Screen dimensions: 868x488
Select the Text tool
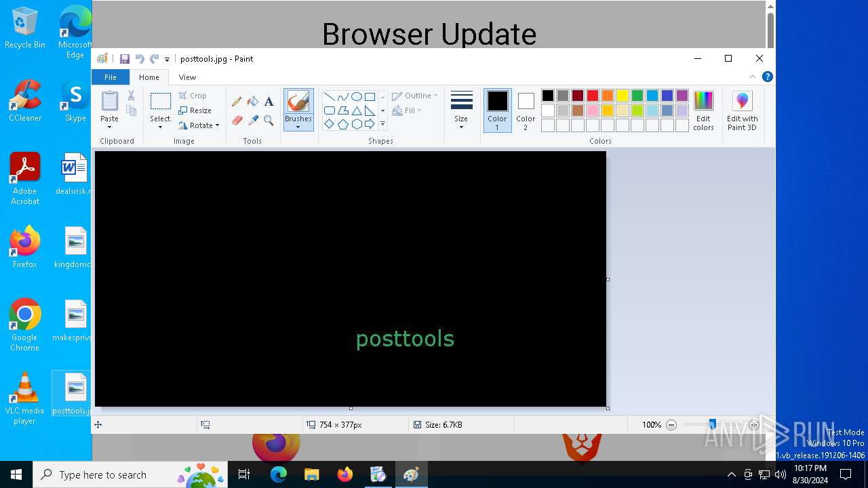point(269,102)
